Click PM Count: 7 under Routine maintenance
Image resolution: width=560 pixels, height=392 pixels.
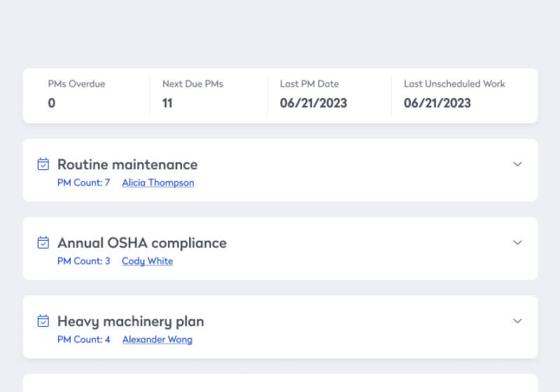83,183
